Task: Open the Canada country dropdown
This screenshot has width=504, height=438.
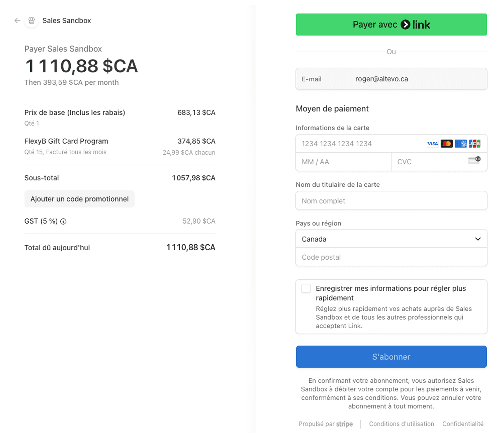Action: point(386,239)
